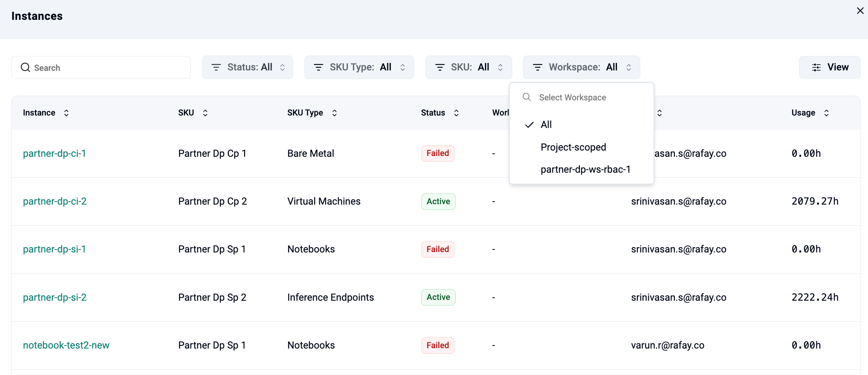868x375 pixels.
Task: Click sort icon next to Status header
Action: coord(456,113)
